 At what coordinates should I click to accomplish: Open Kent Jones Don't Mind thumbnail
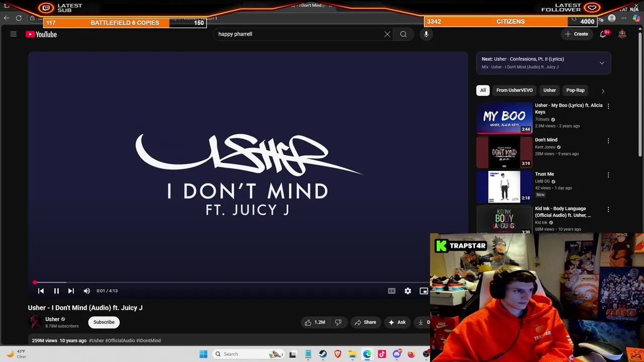point(504,152)
